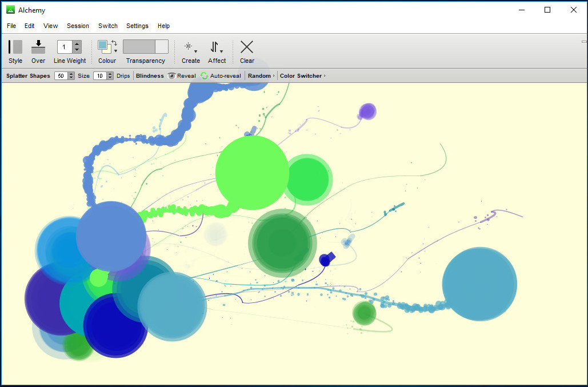
Task: Minimize the Alchemy window
Action: click(x=522, y=10)
